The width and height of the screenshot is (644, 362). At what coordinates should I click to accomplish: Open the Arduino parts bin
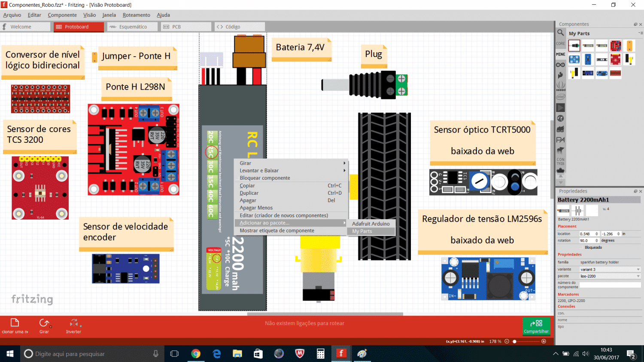[560, 65]
